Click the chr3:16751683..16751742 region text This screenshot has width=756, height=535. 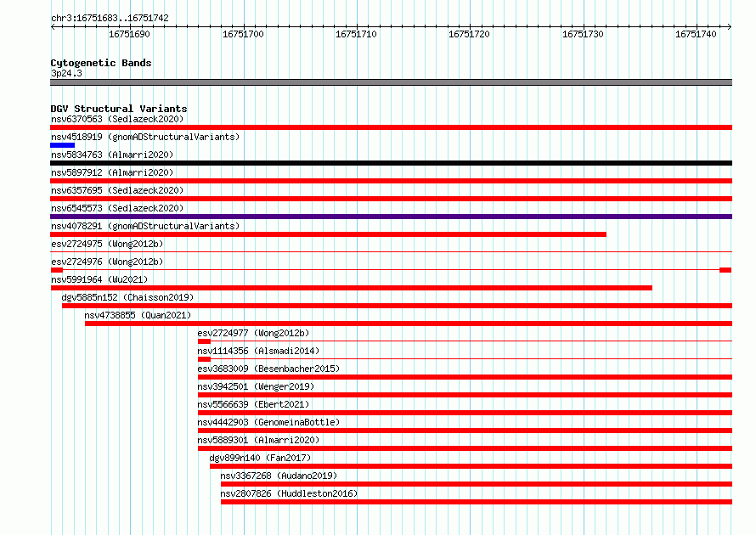(x=110, y=18)
